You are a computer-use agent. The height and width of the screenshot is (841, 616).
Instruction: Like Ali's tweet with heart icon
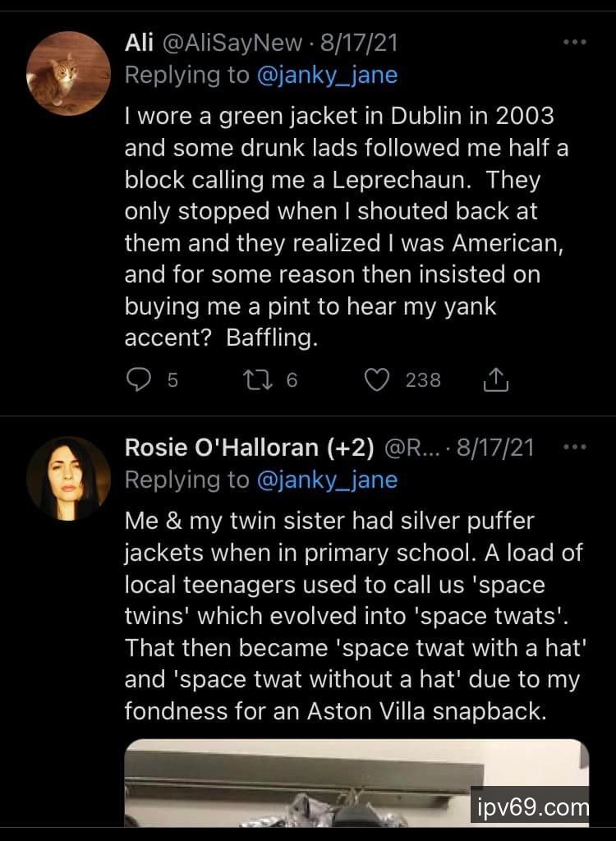tap(376, 379)
